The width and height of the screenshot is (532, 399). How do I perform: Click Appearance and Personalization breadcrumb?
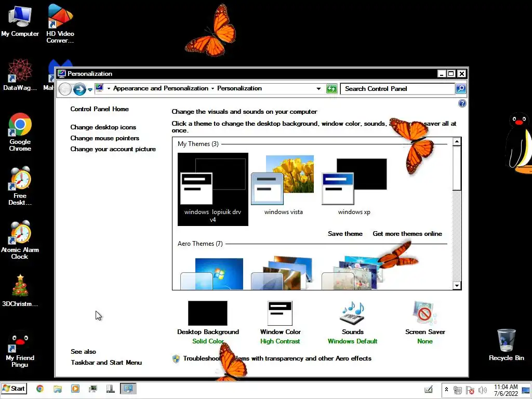(161, 88)
